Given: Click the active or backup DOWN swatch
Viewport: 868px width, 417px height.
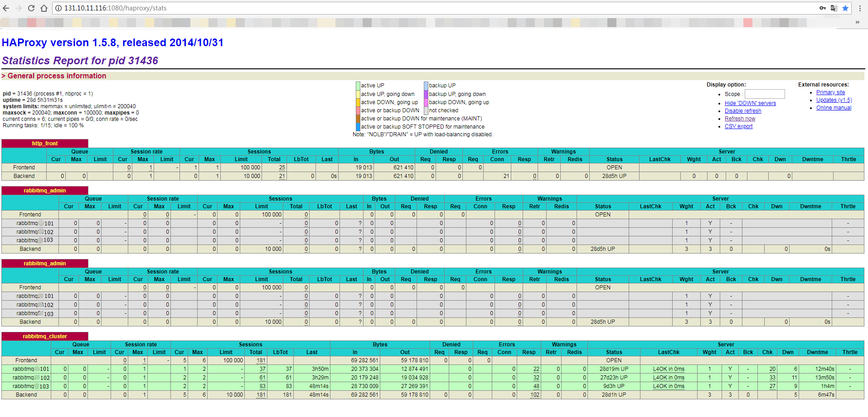Looking at the screenshot, I should coord(358,110).
